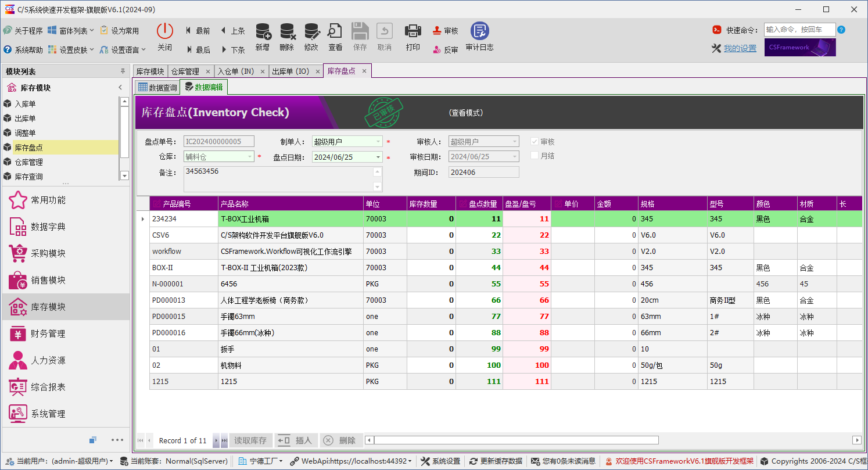Click the 备注 remark text box

tap(283, 179)
